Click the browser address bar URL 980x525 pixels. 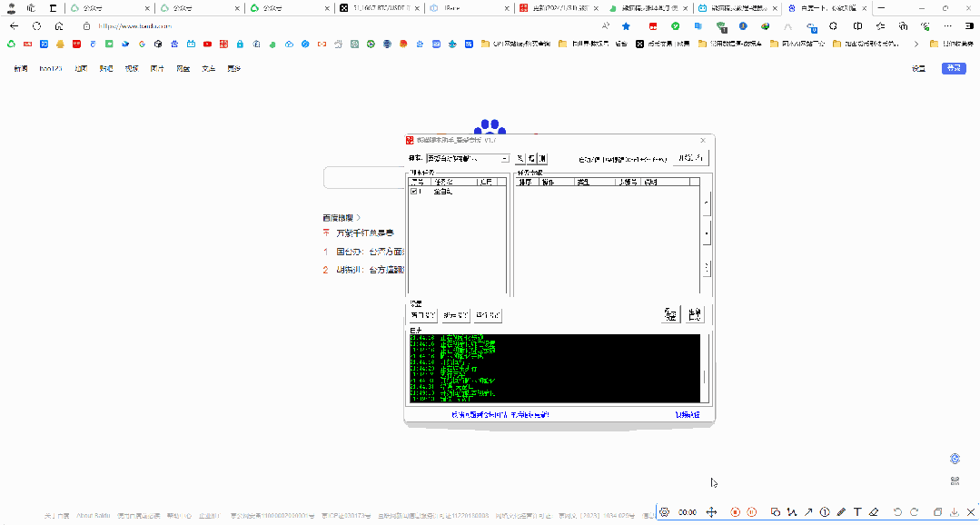click(134, 26)
